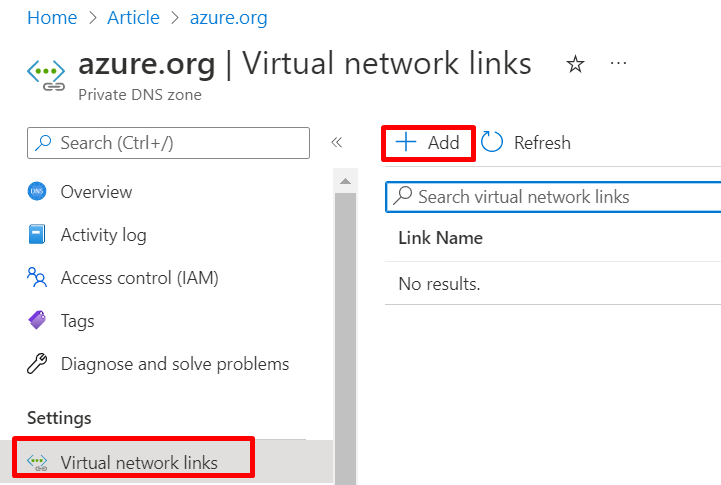Image resolution: width=721 pixels, height=485 pixels.
Task: Click the sidebar scrollbar up arrow
Action: pyautogui.click(x=345, y=181)
